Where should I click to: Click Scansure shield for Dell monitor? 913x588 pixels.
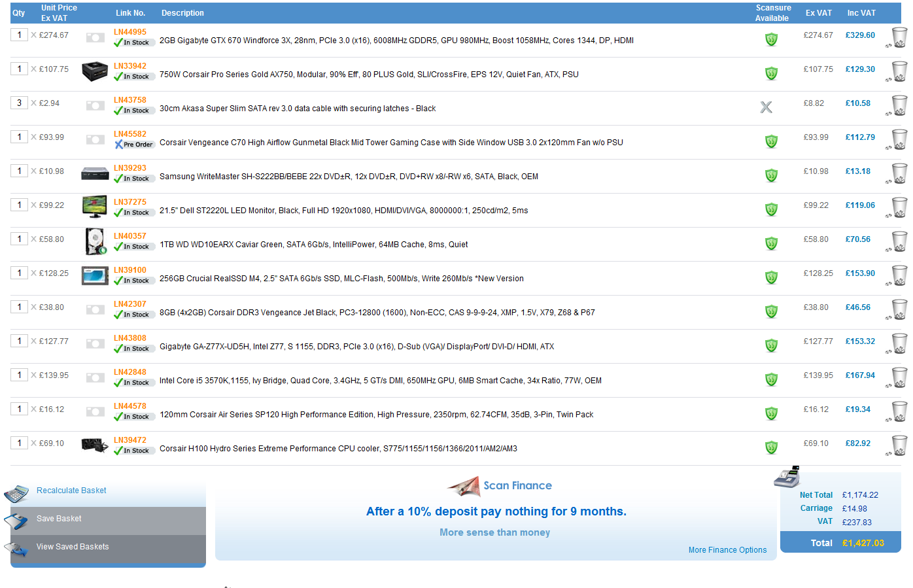pyautogui.click(x=772, y=209)
